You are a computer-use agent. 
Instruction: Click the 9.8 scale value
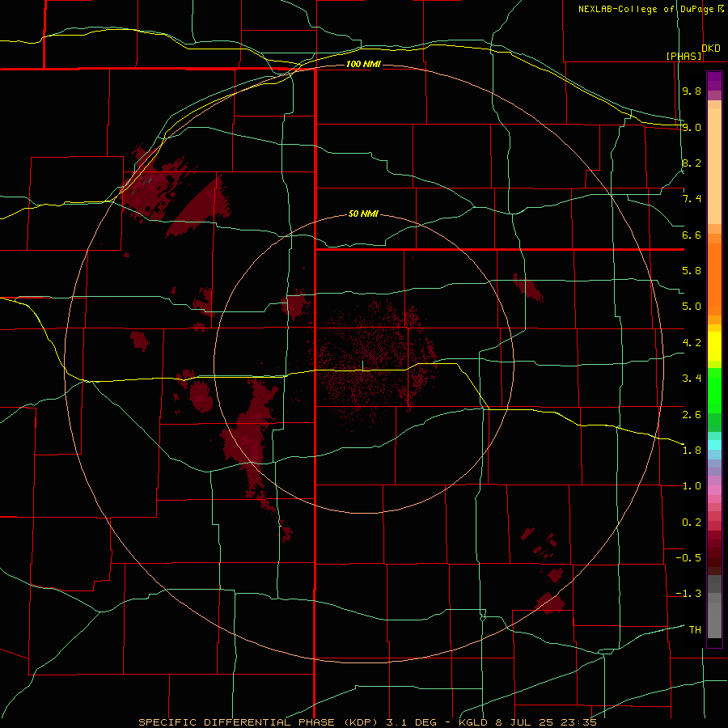(x=692, y=91)
